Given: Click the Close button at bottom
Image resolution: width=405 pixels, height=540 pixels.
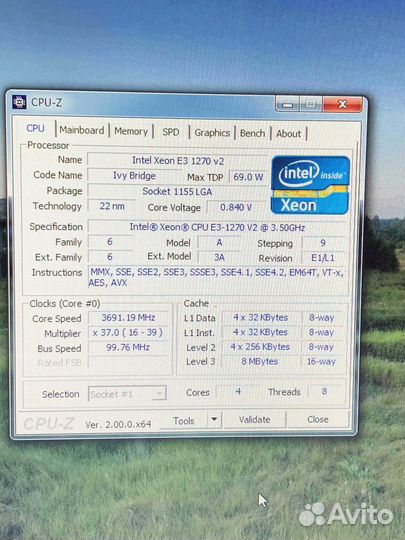Looking at the screenshot, I should pos(318,419).
